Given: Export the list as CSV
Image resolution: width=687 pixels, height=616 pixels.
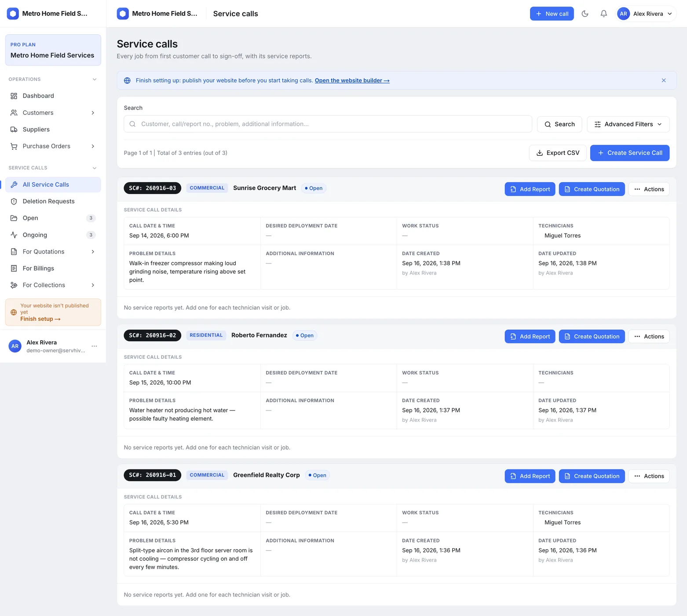Looking at the screenshot, I should point(558,153).
